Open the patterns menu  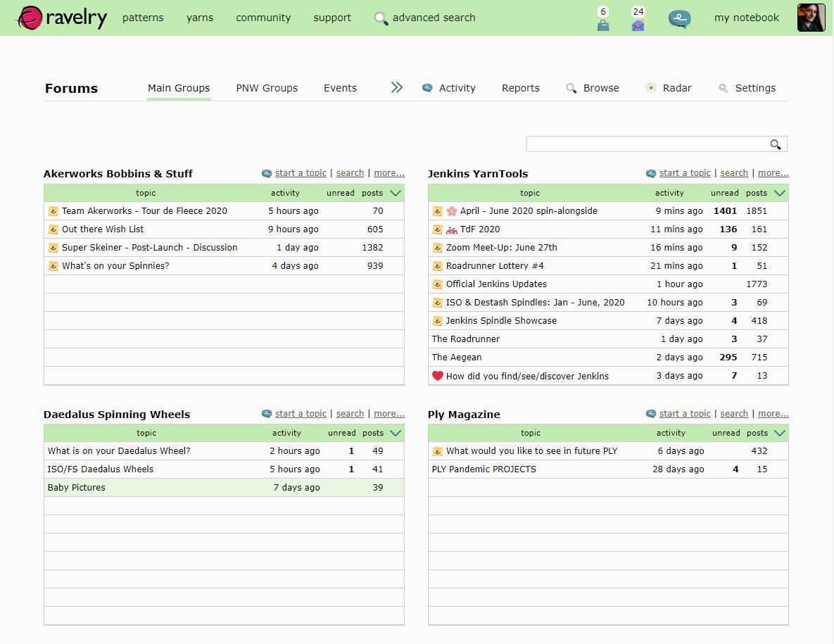pos(143,18)
